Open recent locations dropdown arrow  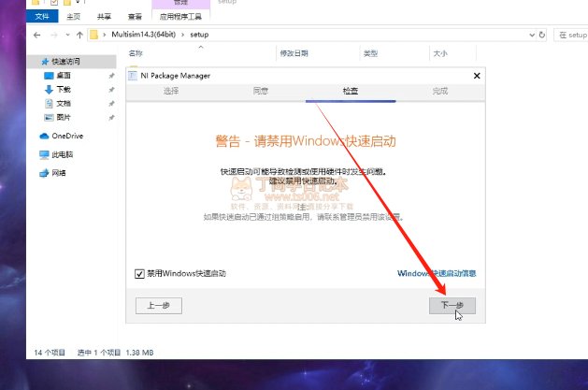(67, 35)
